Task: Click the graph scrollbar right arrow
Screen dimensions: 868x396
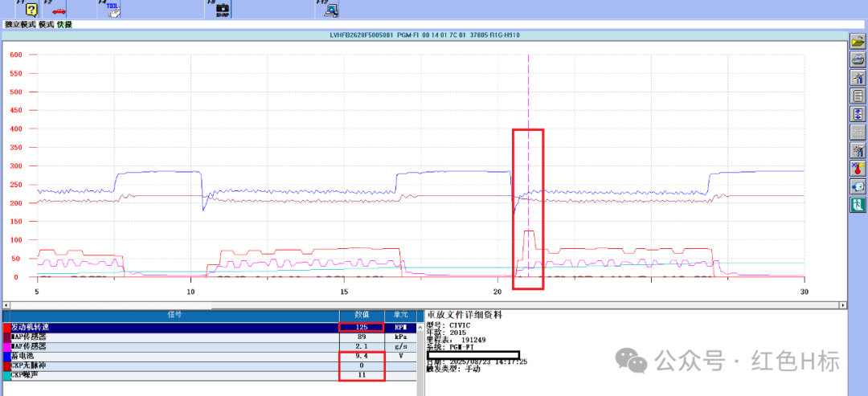Action: 843,304
